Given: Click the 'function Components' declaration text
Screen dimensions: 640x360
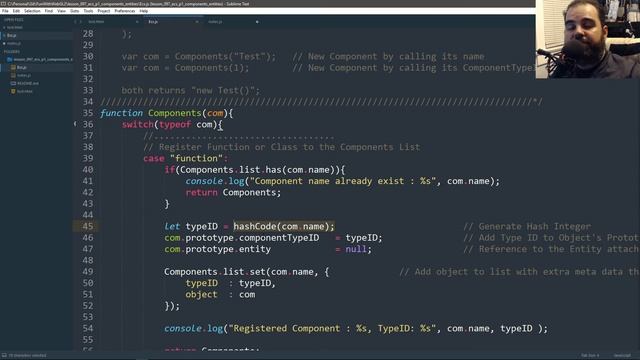Looking at the screenshot, I should tap(151, 113).
